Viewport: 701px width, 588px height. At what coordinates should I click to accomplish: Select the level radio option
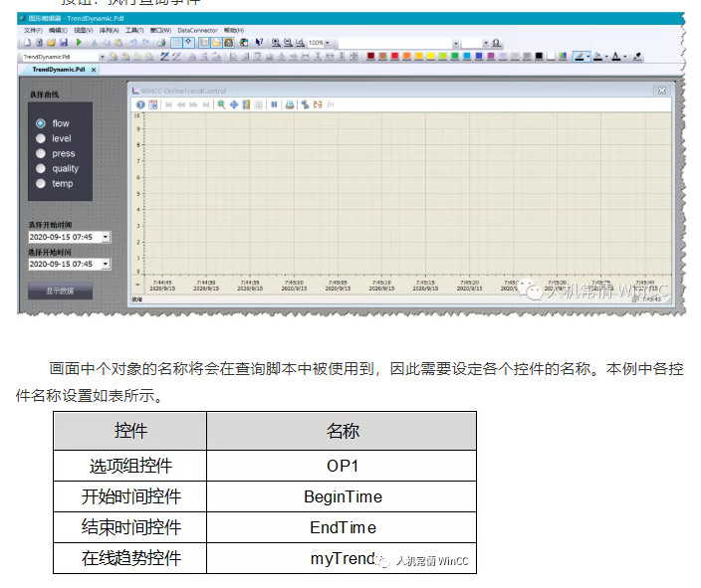point(41,138)
